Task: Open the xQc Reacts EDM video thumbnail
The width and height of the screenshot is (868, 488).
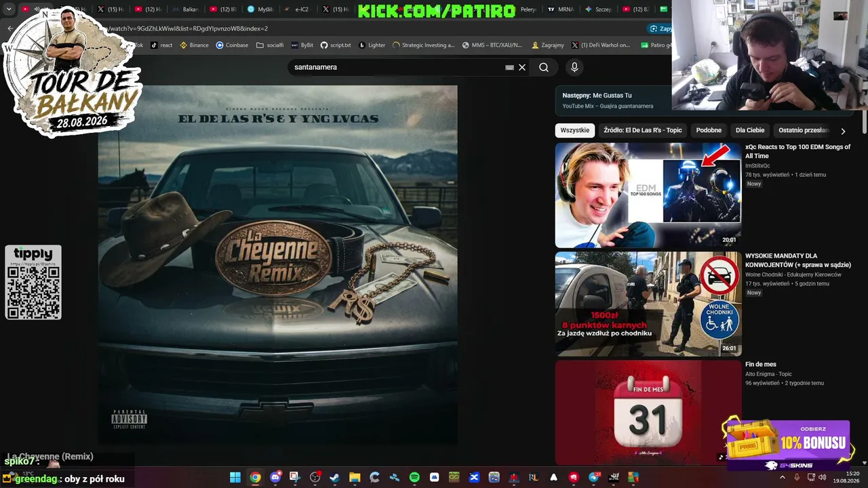Action: (x=648, y=195)
